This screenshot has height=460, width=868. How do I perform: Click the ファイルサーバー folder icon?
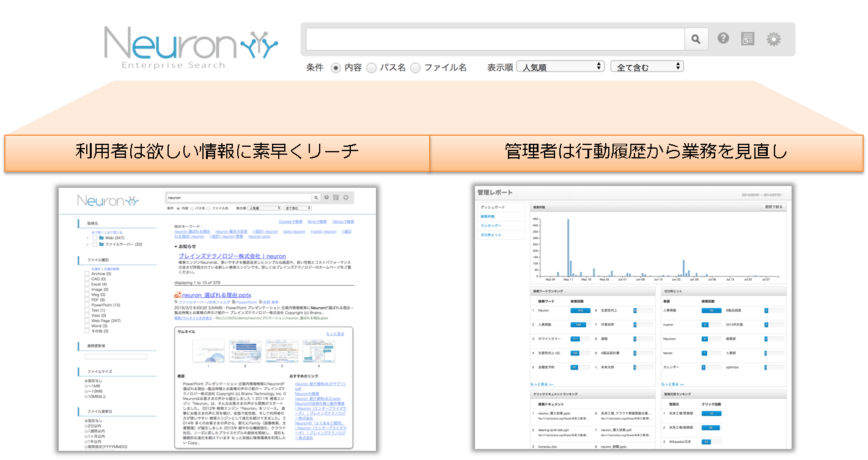point(100,245)
